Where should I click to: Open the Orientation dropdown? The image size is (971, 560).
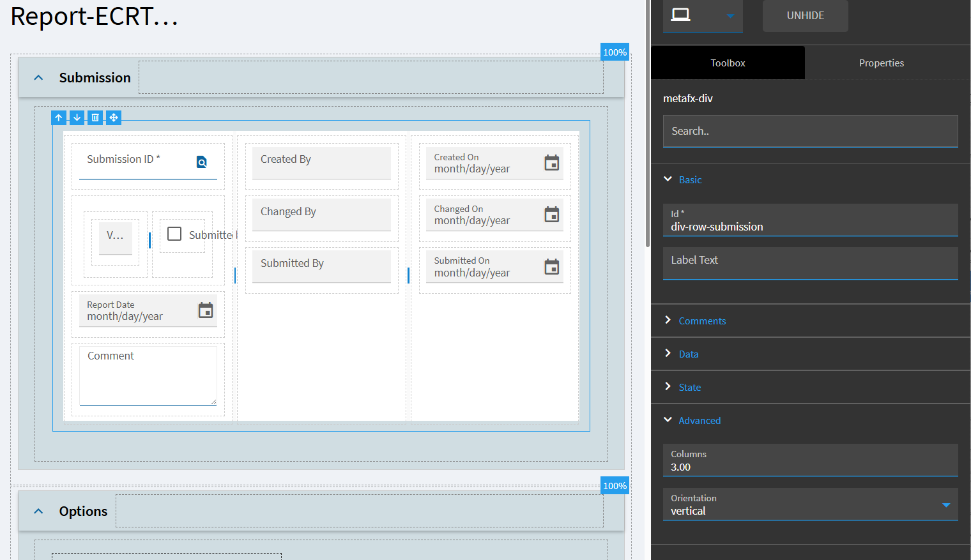click(x=811, y=504)
